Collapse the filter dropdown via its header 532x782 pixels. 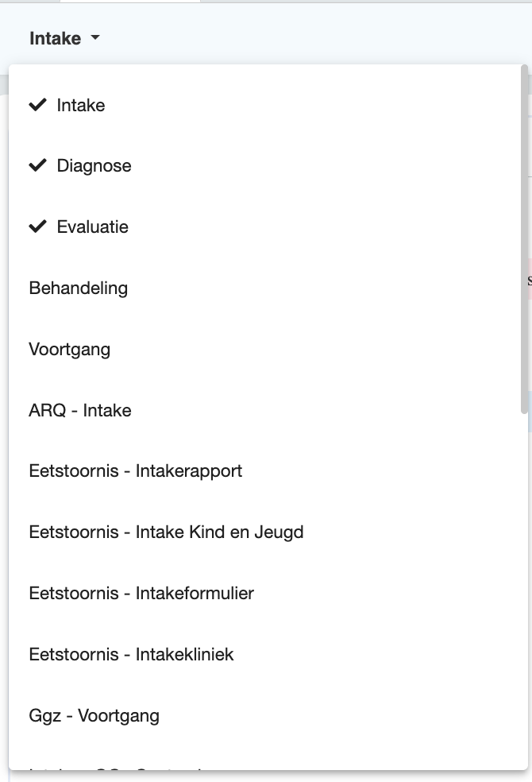[64, 37]
